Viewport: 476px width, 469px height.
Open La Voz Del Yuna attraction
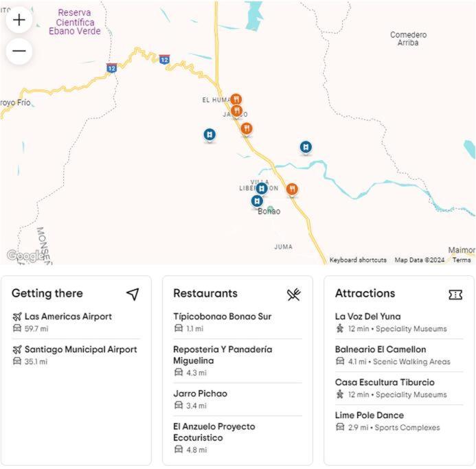(x=367, y=317)
